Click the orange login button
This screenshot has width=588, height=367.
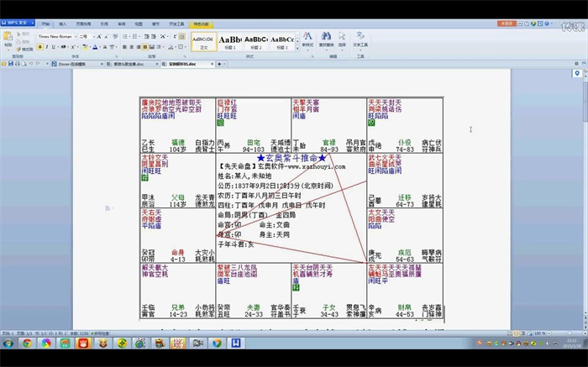[507, 24]
